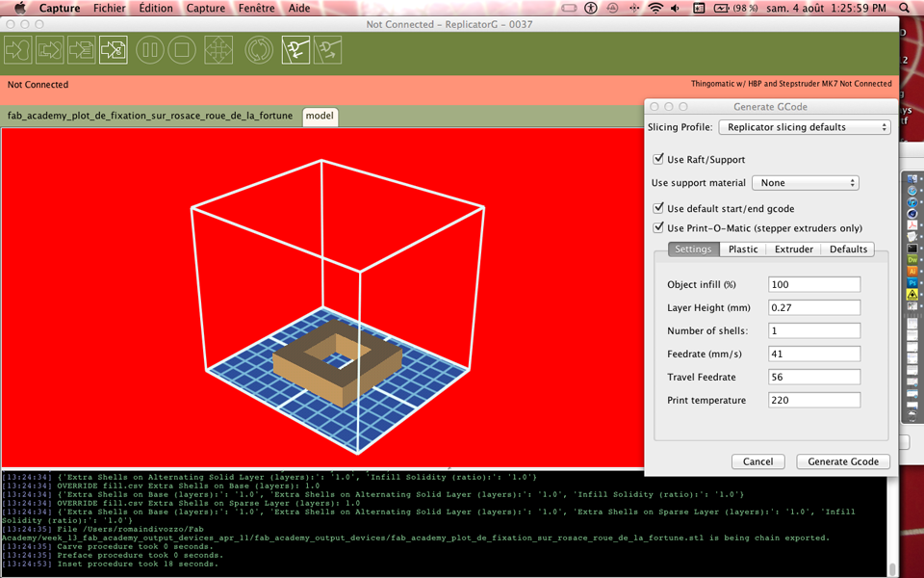Click 'Preface procedure took 0 seconds' log line

click(x=140, y=555)
